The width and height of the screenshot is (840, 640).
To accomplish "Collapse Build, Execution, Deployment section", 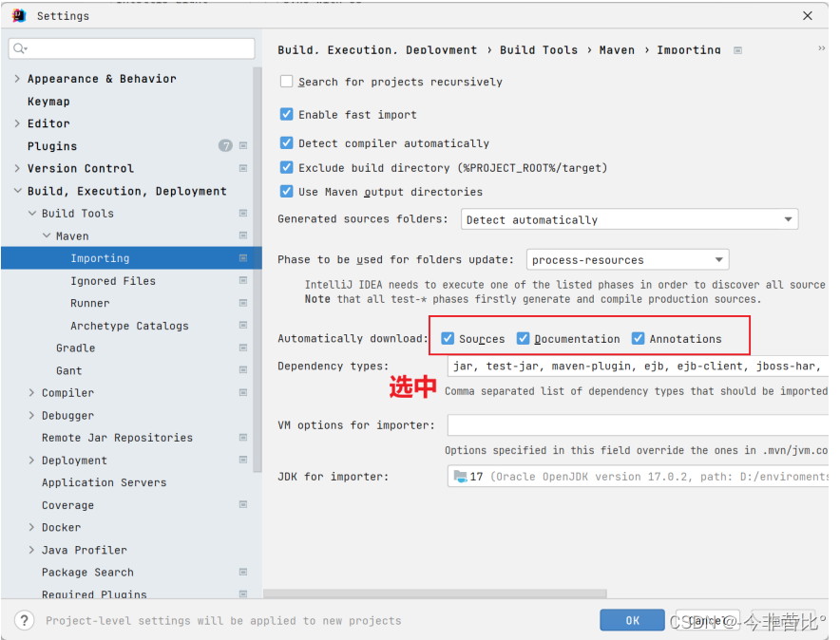I will point(17,191).
